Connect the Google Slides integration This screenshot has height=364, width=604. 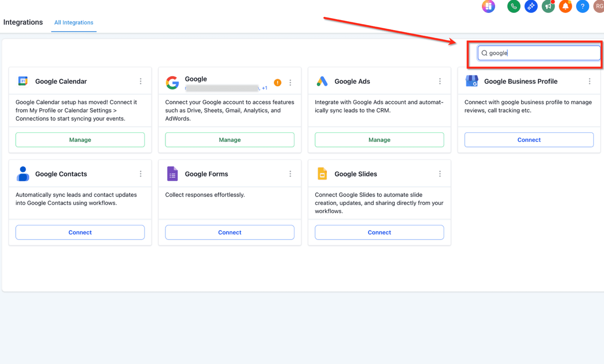tap(379, 232)
